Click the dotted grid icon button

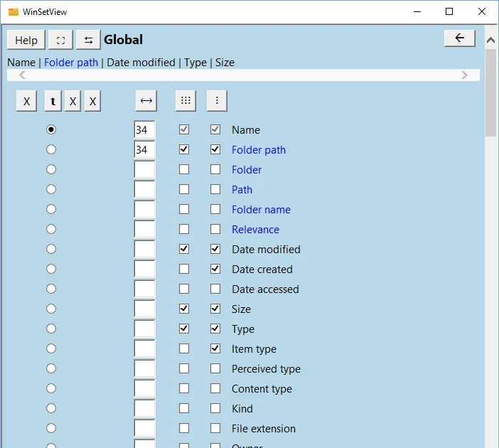(186, 101)
